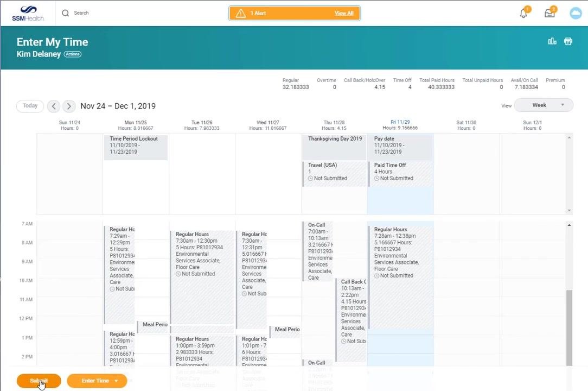Open Monday 12:59pm Regular Hours block

click(x=119, y=348)
